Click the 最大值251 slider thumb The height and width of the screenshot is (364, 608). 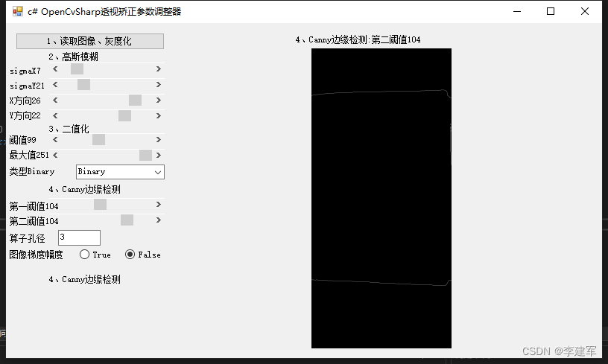pyautogui.click(x=145, y=155)
